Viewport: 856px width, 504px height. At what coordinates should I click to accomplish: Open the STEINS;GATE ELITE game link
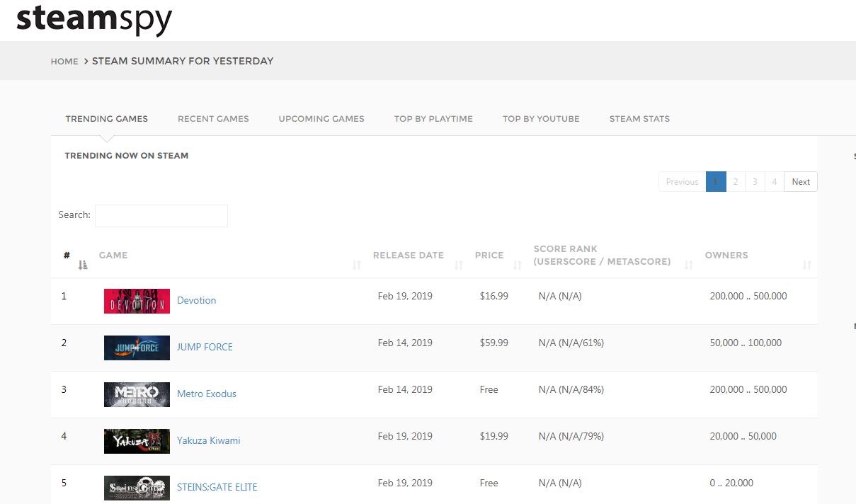[x=217, y=487]
